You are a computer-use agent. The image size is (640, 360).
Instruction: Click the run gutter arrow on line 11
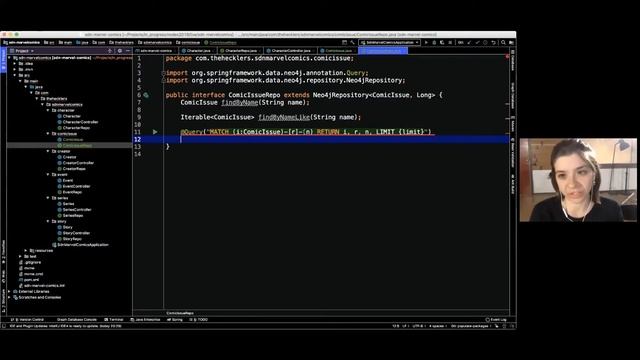coord(155,132)
